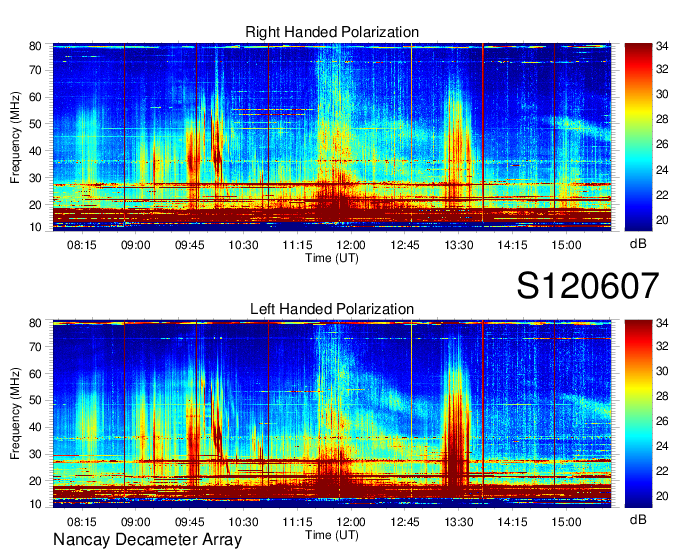Screen dimensions: 680x552
Task: Click the 08:15 tick label on the bottom time axis
Action: (82, 522)
